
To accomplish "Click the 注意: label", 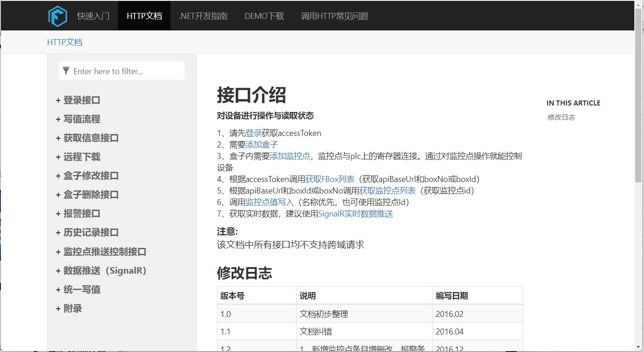I will pos(228,232).
